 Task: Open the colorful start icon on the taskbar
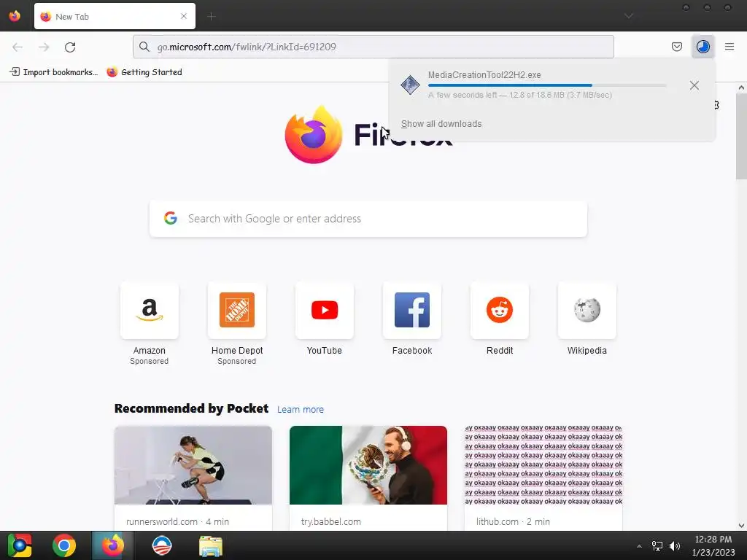click(x=20, y=545)
